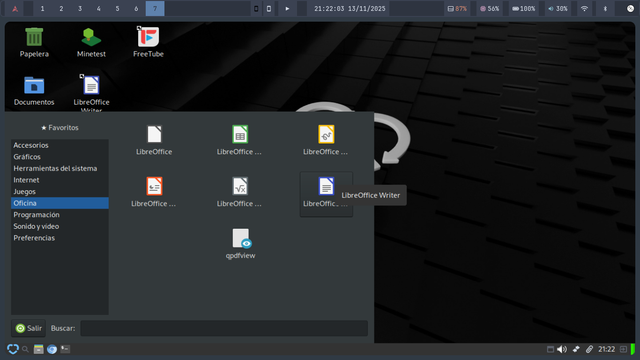Open FreeTube desktop shortcut

148,42
